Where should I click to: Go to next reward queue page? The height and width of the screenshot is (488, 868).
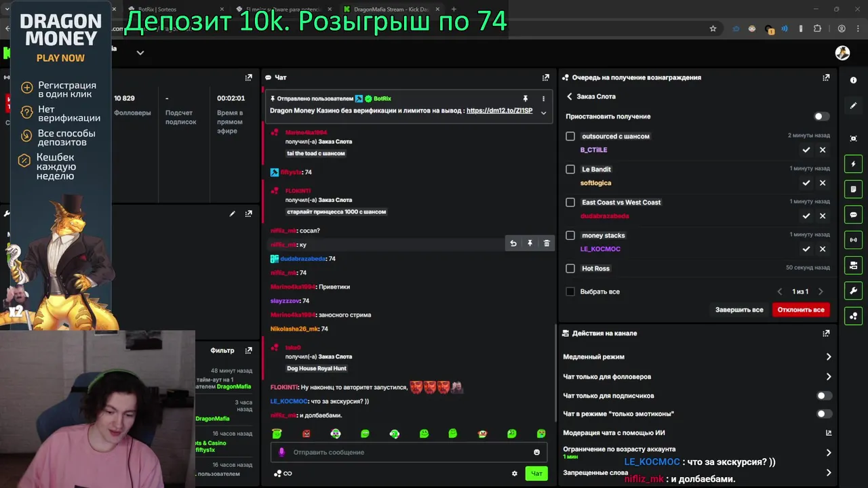[x=821, y=291]
